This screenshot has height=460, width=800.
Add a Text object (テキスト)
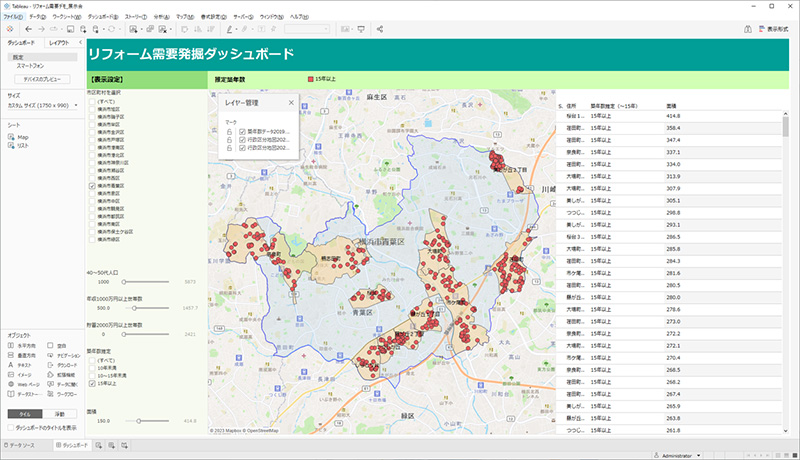pos(20,365)
